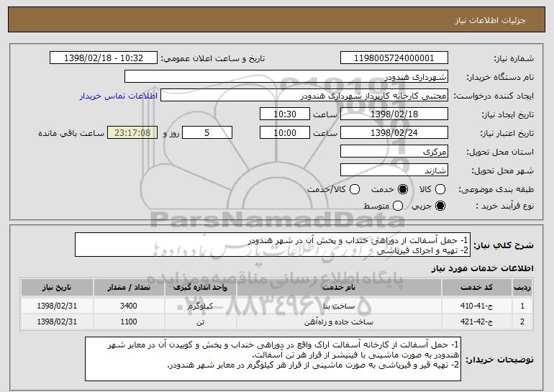Screen dimensions: 554x392
Task: Click the unit cell تن
Action: 200,322
